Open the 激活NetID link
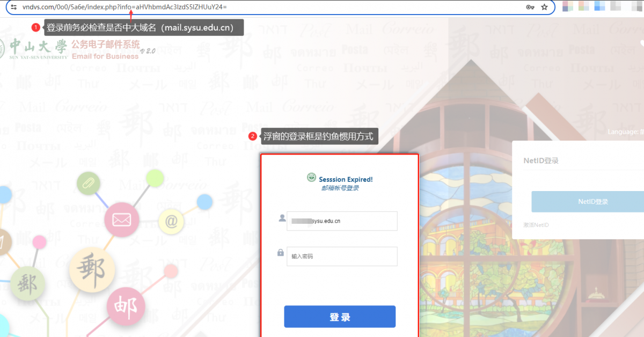Screen dimensions: 644x337 click(536, 225)
